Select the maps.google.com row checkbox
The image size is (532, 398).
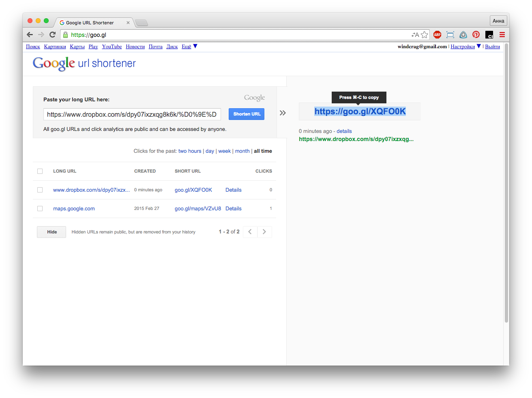[40, 208]
